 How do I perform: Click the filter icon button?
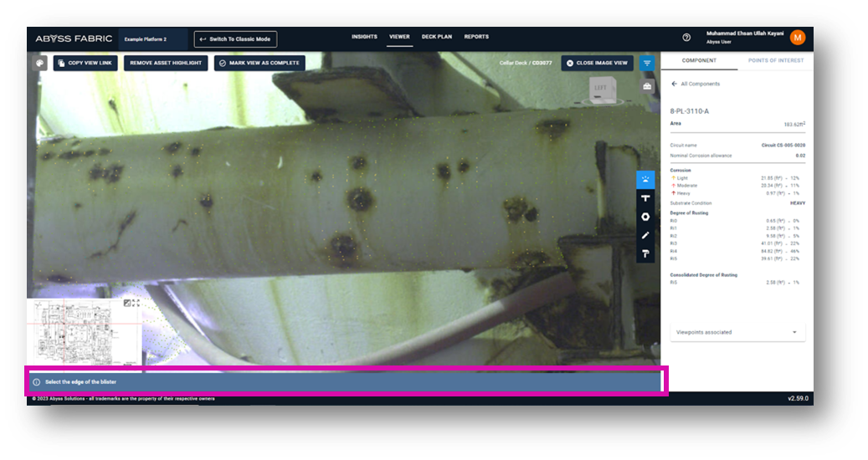coord(647,63)
